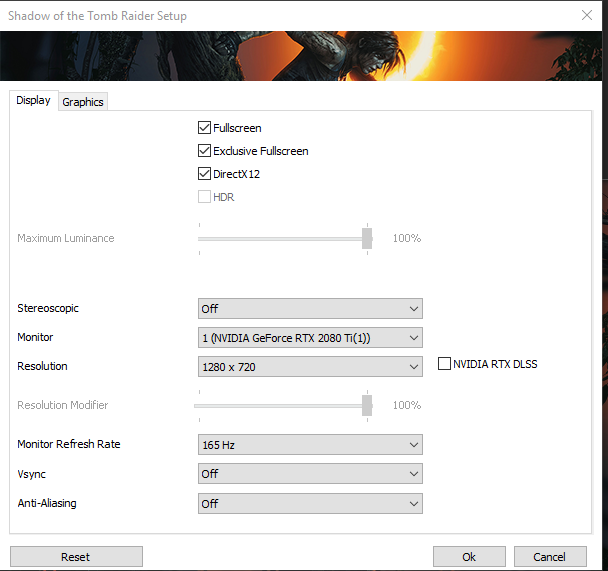
Task: Disable the DirectX12 checkbox
Action: pos(204,174)
